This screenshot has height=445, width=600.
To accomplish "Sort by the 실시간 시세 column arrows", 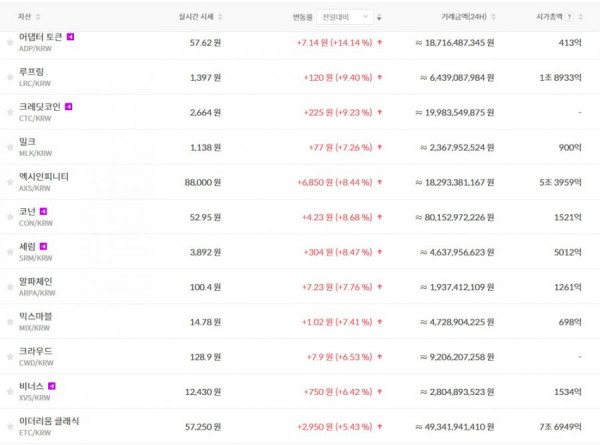I will coord(220,17).
